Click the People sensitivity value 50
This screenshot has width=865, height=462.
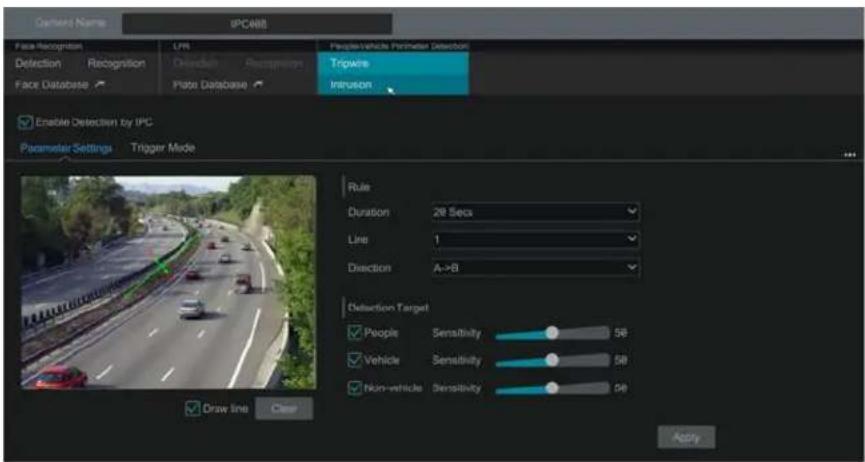point(621,333)
